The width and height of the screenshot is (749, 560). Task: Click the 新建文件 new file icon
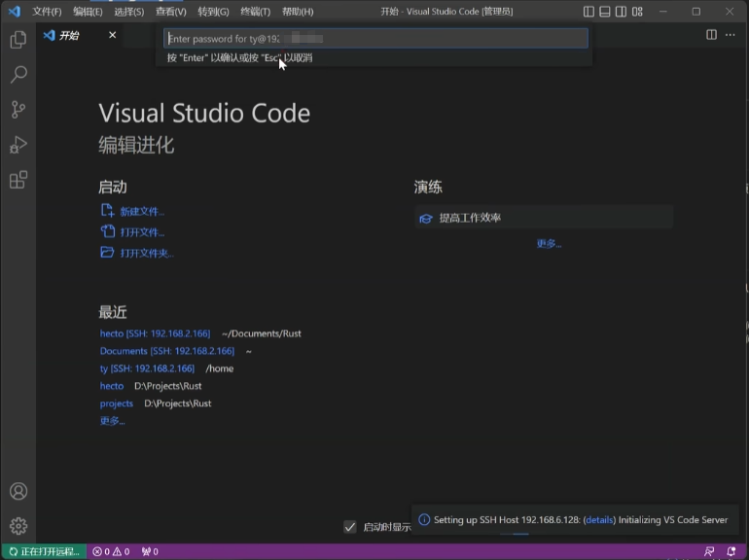point(107,211)
